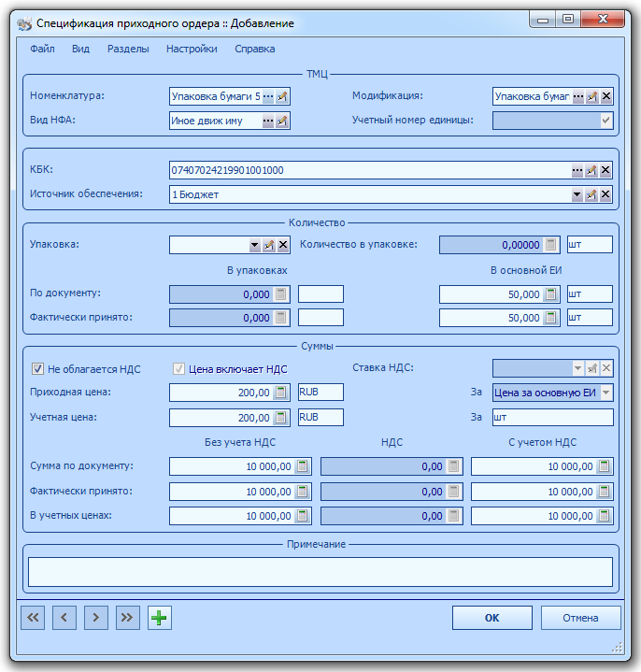This screenshot has height=672, width=641.
Task: Open the Справка menu
Action: click(254, 49)
